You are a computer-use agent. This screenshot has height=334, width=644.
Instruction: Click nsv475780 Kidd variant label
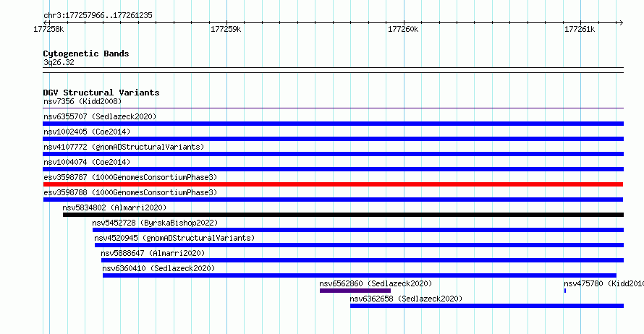point(603,283)
